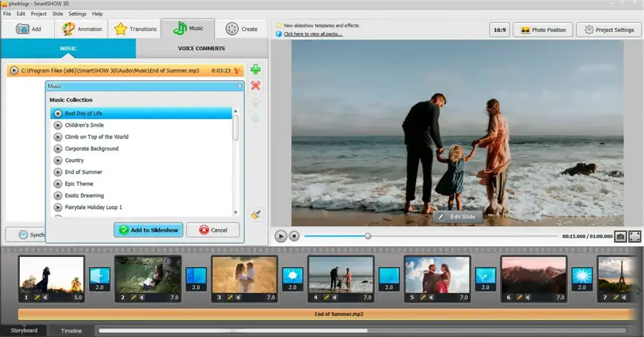Play the End of Summer.mp3 track preview
This screenshot has height=337, width=644.
click(x=14, y=71)
